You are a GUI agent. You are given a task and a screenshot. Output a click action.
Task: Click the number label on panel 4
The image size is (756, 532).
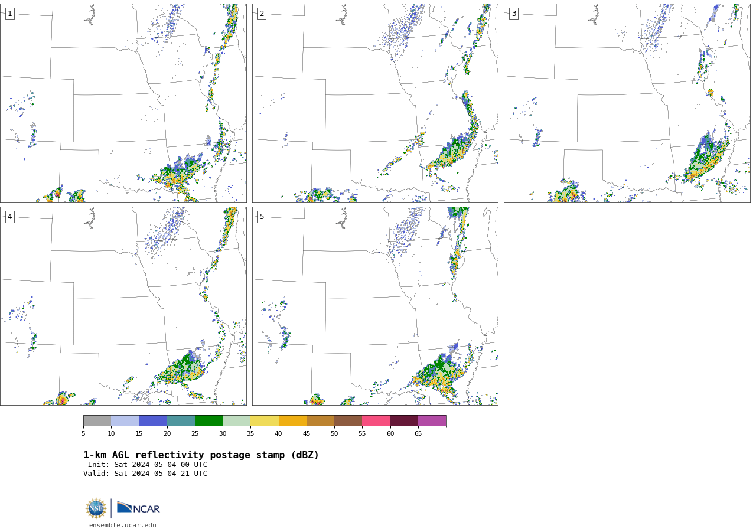(x=9, y=217)
